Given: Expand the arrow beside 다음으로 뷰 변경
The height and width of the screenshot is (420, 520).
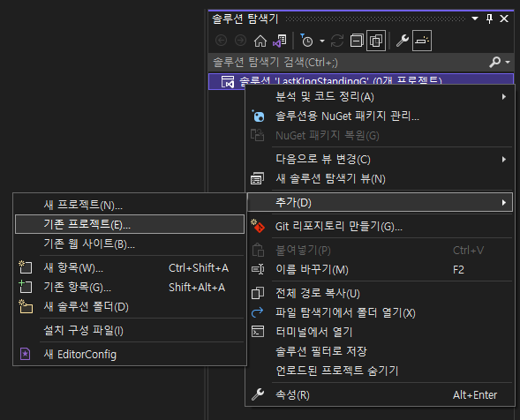Looking at the screenshot, I should [504, 160].
